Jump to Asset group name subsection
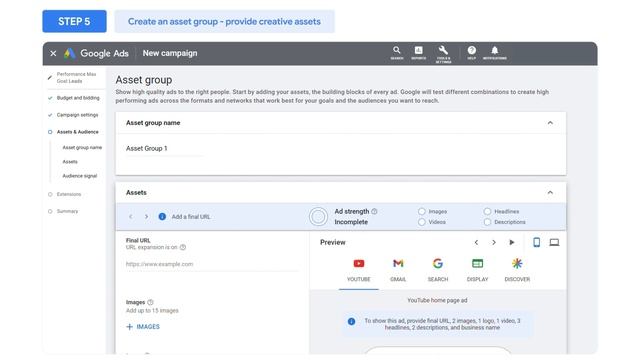Viewport: 640px width, 360px height. pos(82,147)
